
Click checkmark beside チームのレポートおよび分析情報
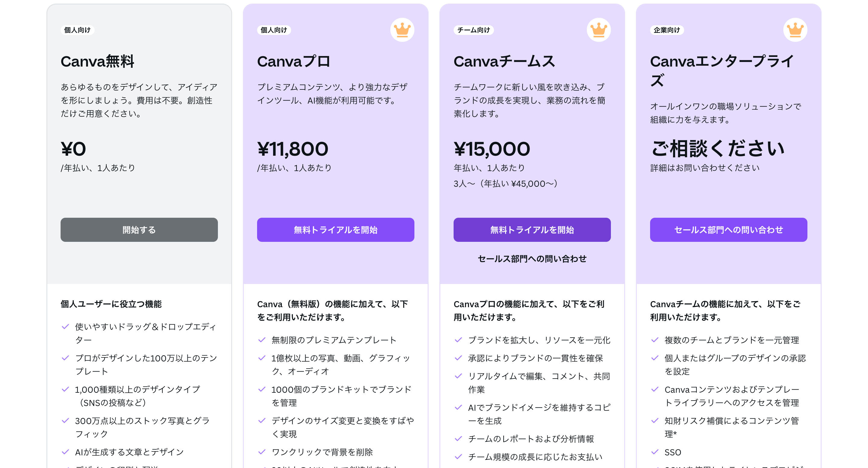pos(458,439)
